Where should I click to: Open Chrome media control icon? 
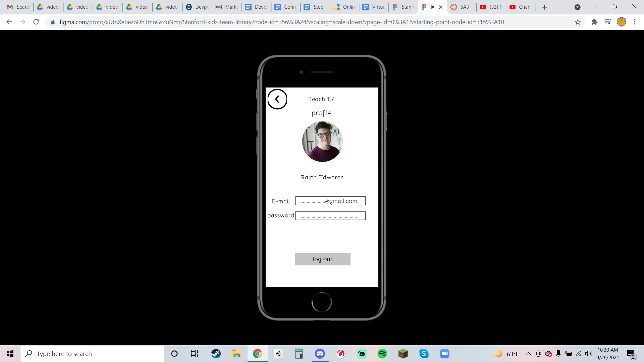[608, 22]
